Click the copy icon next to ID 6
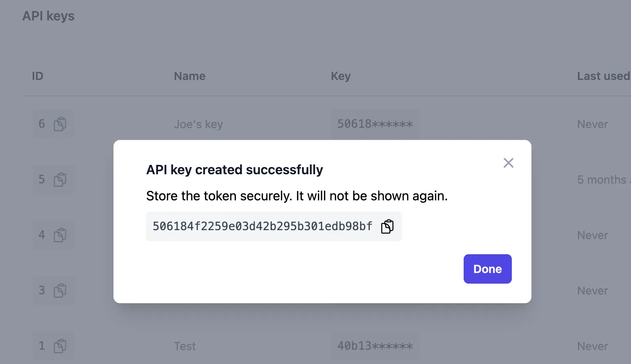This screenshot has height=364, width=631. 60,124
